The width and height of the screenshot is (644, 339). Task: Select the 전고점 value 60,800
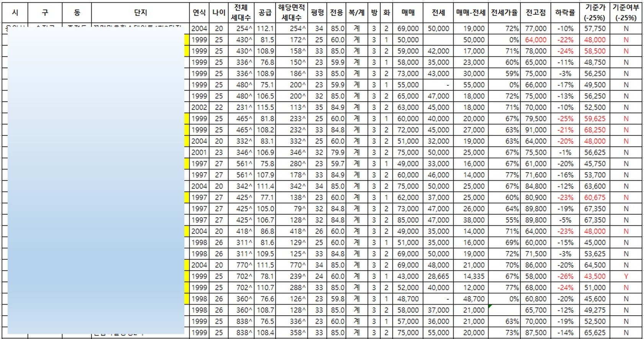coord(536,299)
